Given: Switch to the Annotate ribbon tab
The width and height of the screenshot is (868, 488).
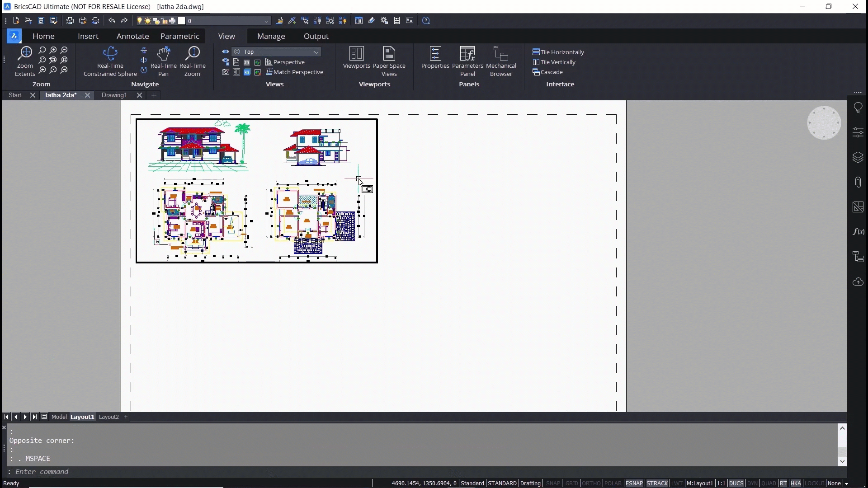Looking at the screenshot, I should click(132, 36).
